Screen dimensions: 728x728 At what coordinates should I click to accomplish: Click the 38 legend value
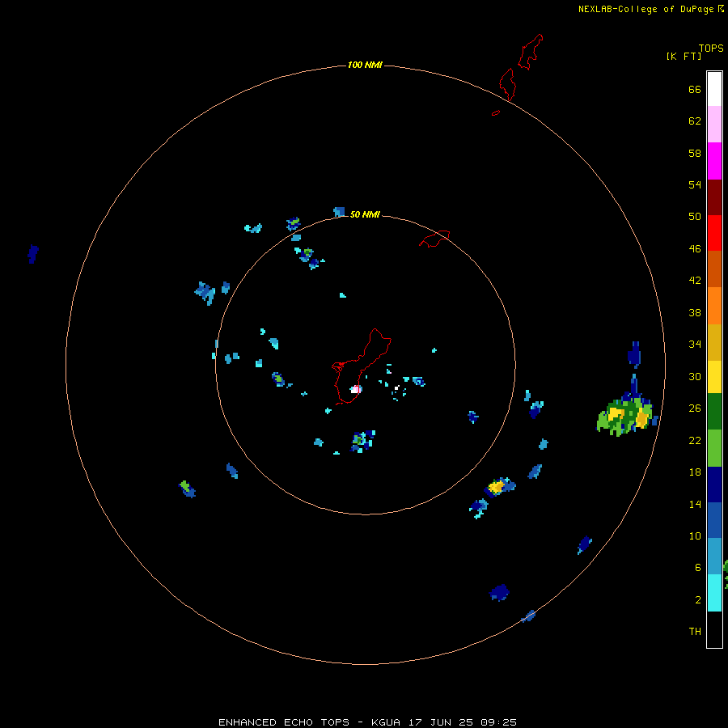point(695,313)
